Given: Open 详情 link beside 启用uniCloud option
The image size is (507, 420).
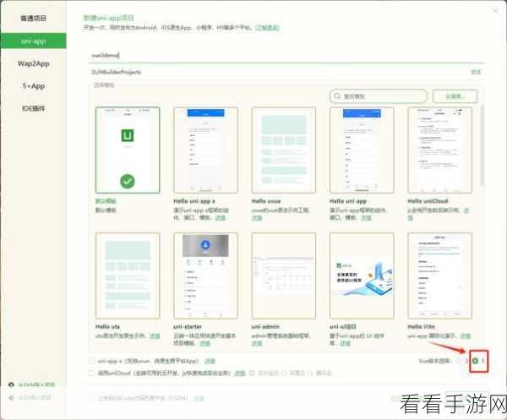Looking at the screenshot, I should click(240, 374).
